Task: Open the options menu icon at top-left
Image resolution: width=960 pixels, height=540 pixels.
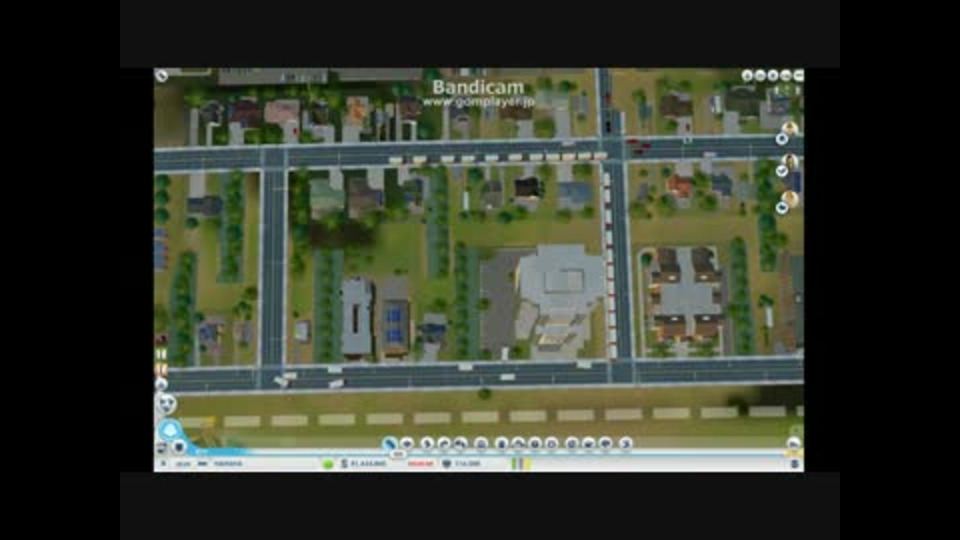Action: coord(162,76)
